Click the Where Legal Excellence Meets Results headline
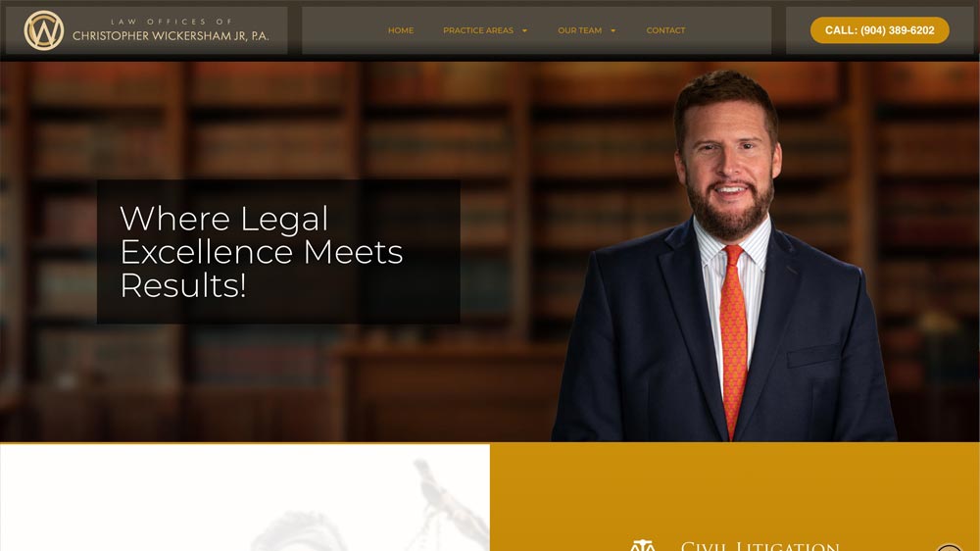The image size is (980, 551). point(262,251)
